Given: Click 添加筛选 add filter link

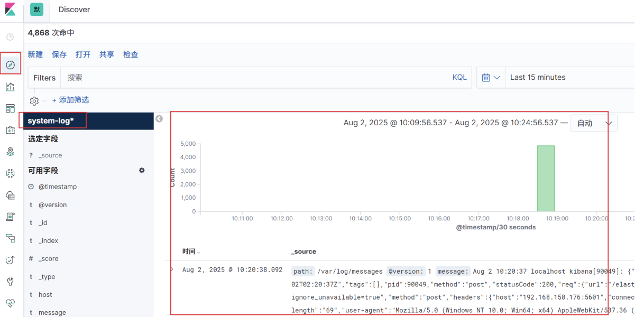Looking at the screenshot, I should pyautogui.click(x=70, y=100).
